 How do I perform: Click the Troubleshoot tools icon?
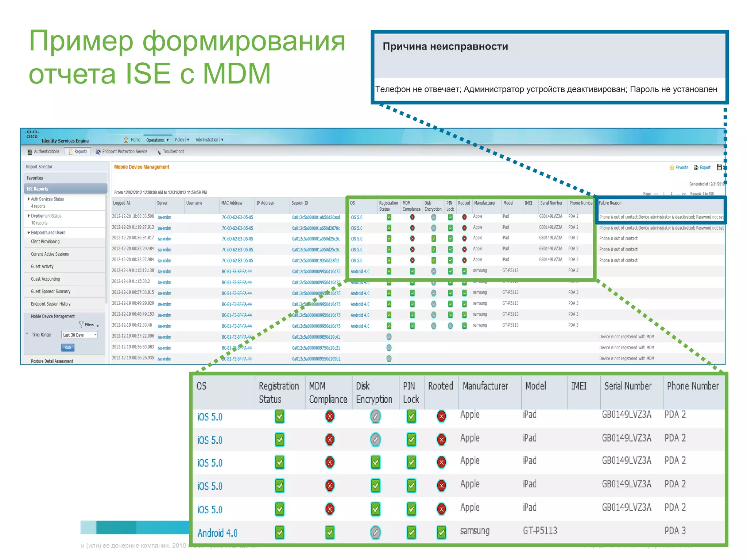pyautogui.click(x=159, y=152)
